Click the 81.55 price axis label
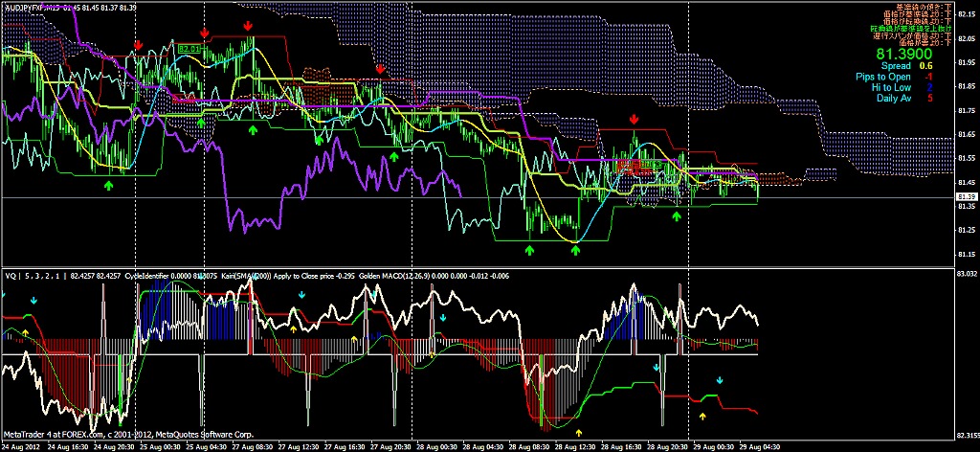 [x=967, y=158]
